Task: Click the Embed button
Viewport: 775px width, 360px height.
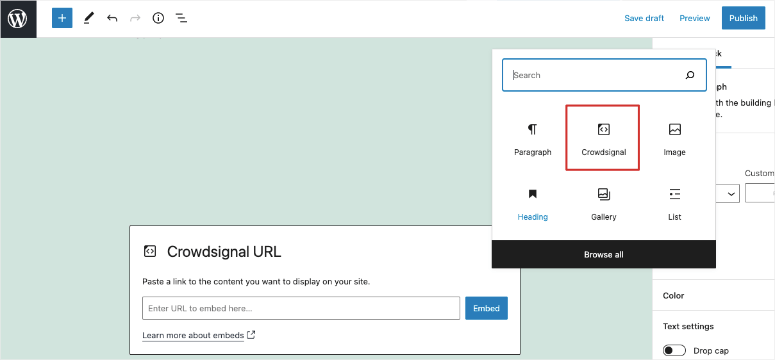Action: (x=486, y=308)
